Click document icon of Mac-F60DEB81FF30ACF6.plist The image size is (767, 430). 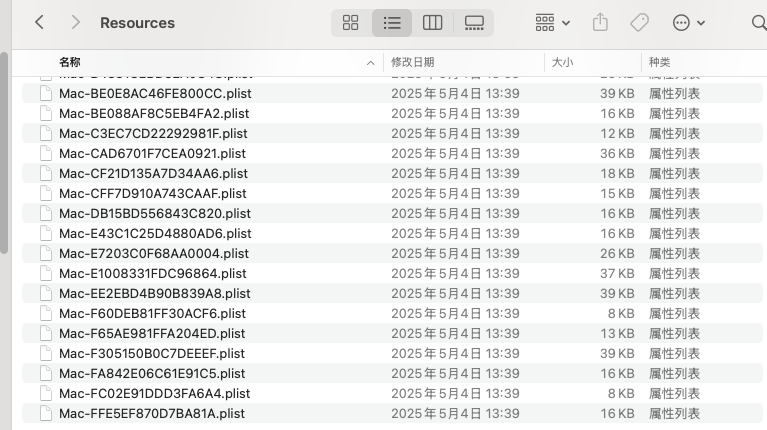coord(46,314)
